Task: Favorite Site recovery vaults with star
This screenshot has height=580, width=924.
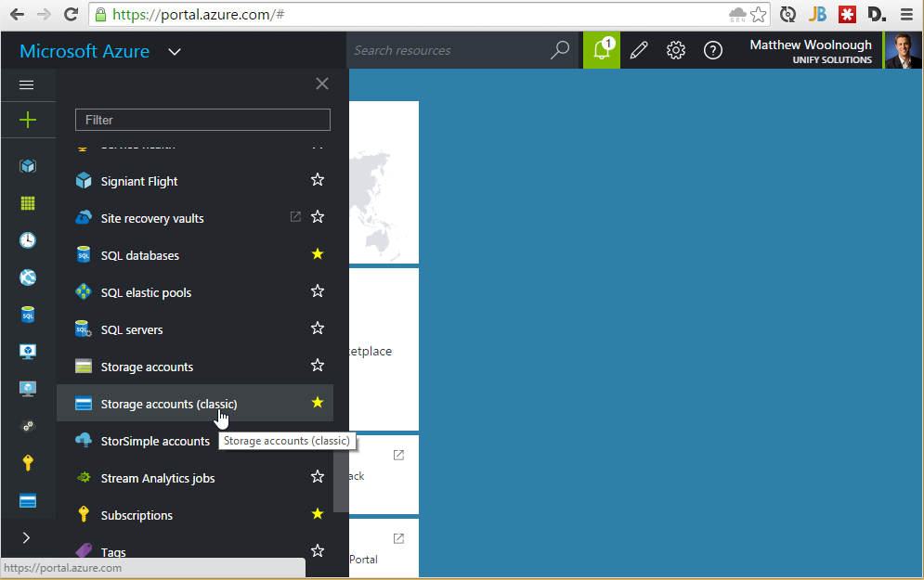Action: [318, 217]
